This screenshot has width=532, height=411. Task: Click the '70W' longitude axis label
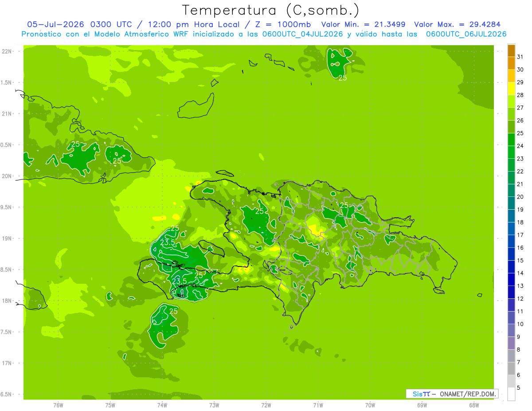[x=370, y=405]
